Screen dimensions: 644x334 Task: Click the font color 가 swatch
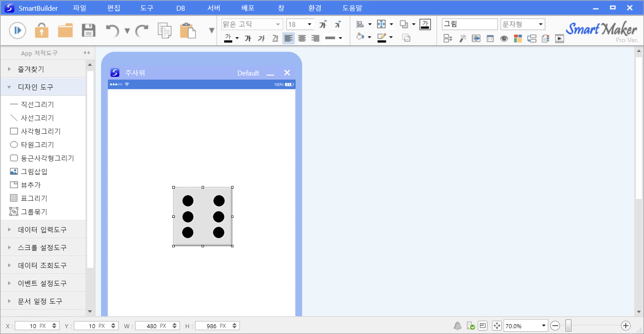(228, 38)
